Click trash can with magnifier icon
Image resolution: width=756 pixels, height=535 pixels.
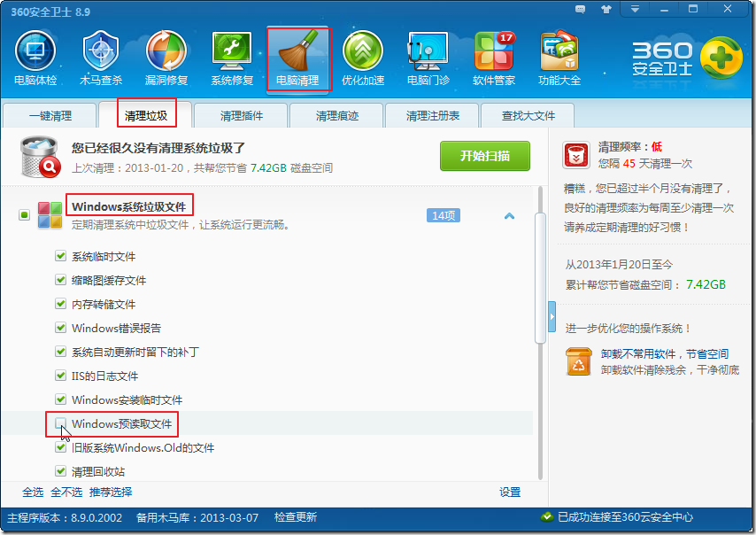(x=41, y=157)
